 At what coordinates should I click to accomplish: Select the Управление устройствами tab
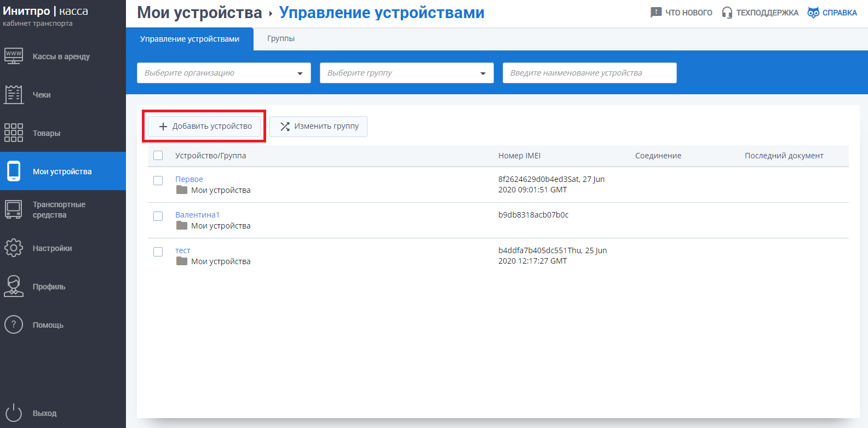point(189,39)
